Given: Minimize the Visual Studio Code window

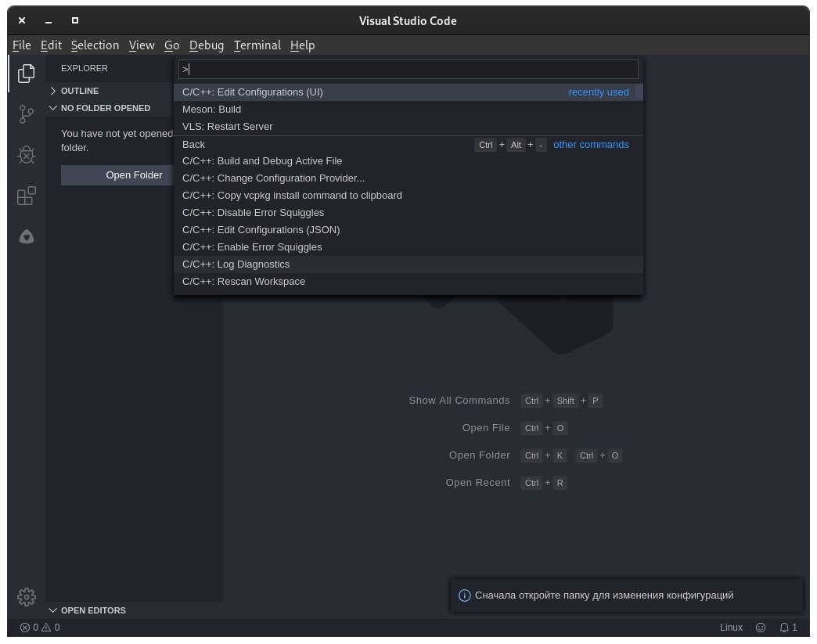Looking at the screenshot, I should click(x=49, y=21).
